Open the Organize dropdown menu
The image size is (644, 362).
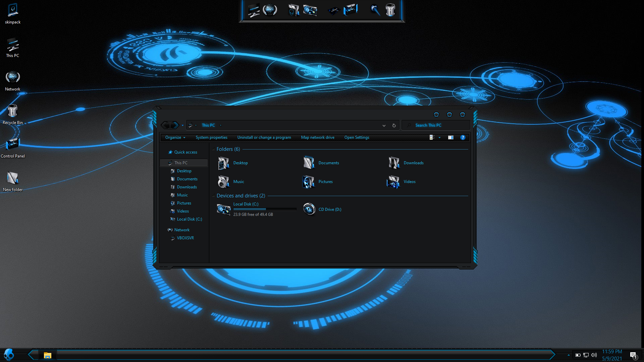click(175, 137)
